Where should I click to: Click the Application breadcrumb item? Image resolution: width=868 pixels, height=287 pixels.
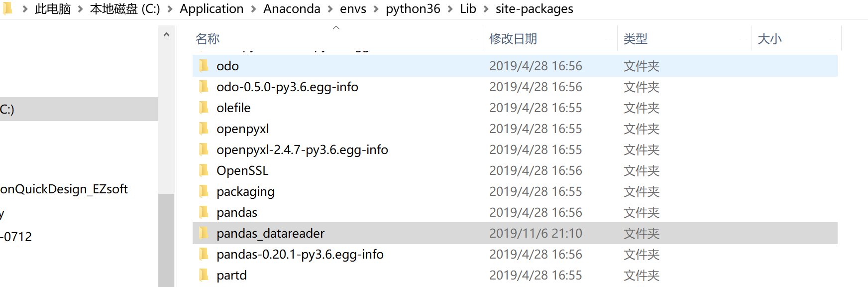point(212,8)
